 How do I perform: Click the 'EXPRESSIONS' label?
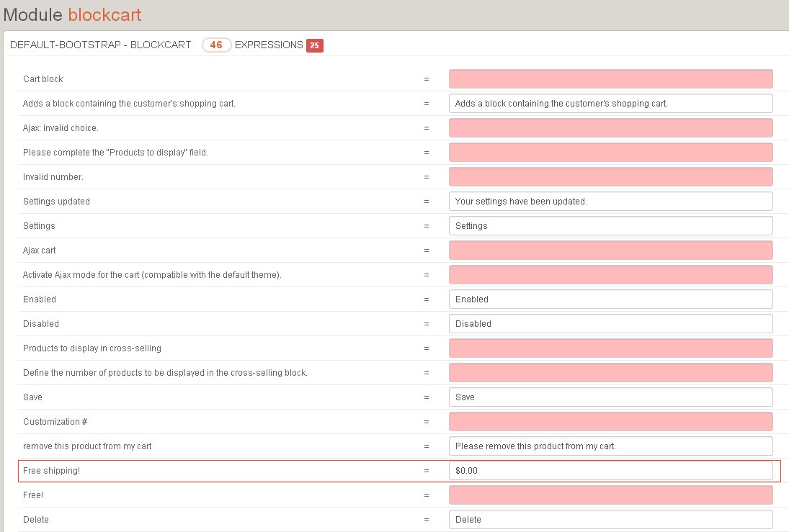click(x=269, y=45)
